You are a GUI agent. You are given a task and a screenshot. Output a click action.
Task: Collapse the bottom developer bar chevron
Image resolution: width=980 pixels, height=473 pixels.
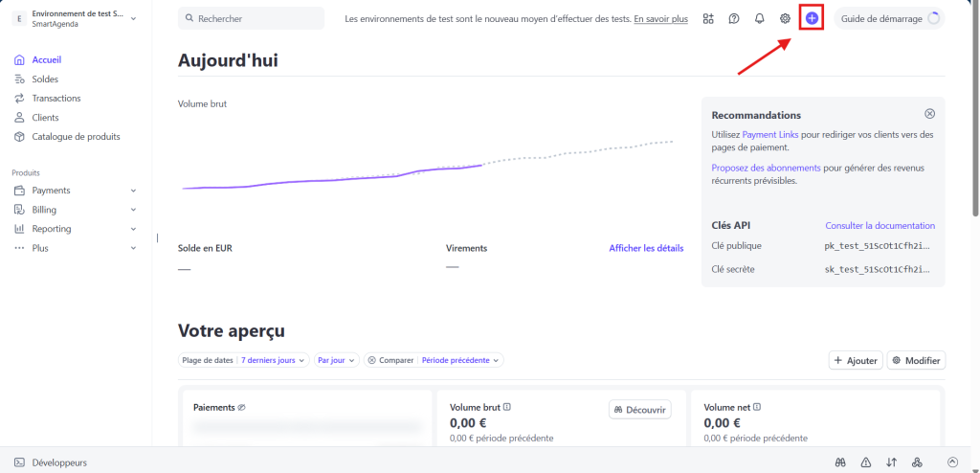click(x=952, y=462)
